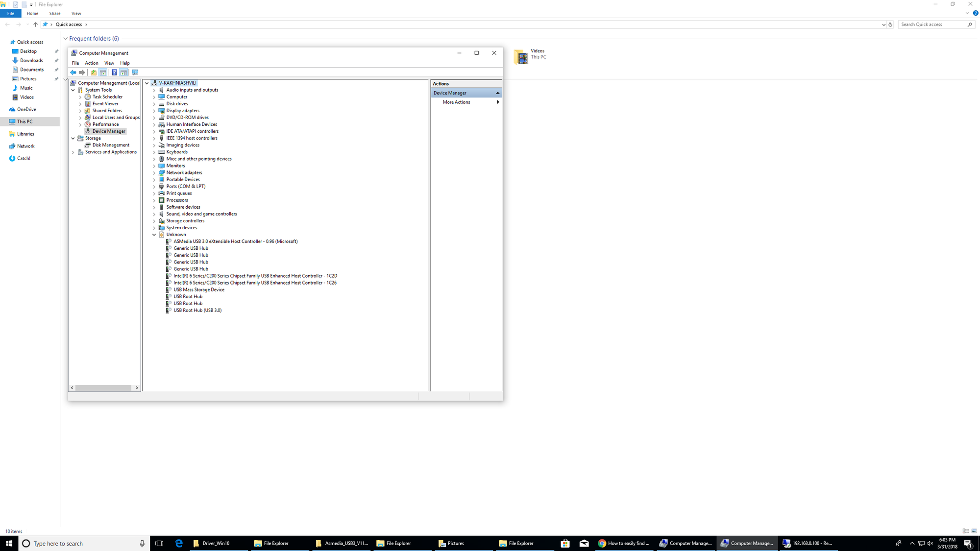Screen dimensions: 980x551
Task: Open the View menu in Computer Management
Action: [109, 63]
